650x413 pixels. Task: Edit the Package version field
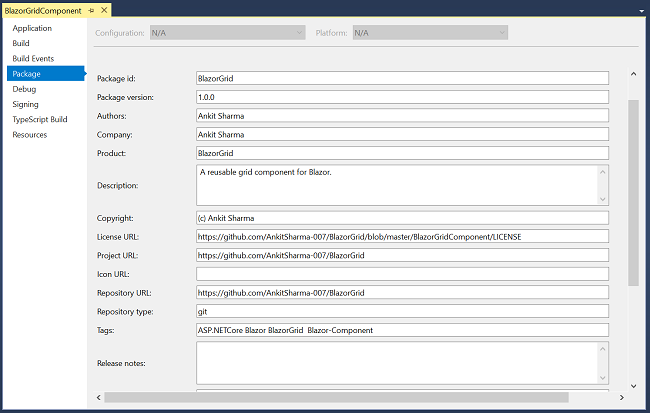click(402, 97)
